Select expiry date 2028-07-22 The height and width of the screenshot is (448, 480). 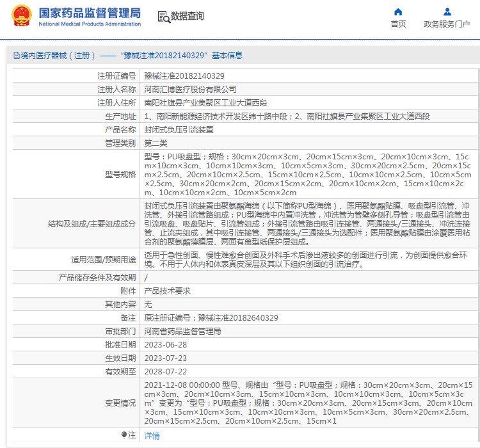coord(166,372)
